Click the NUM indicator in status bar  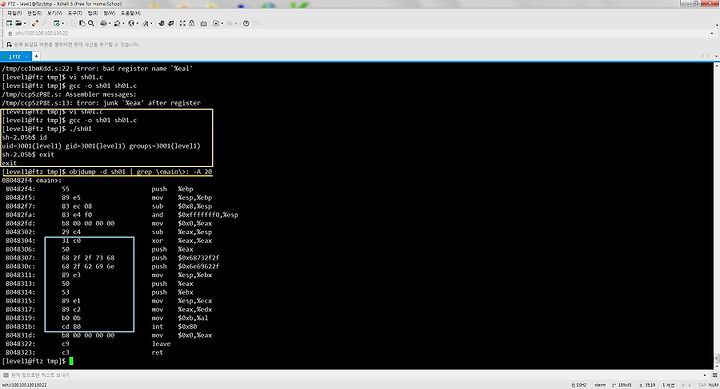click(713, 385)
